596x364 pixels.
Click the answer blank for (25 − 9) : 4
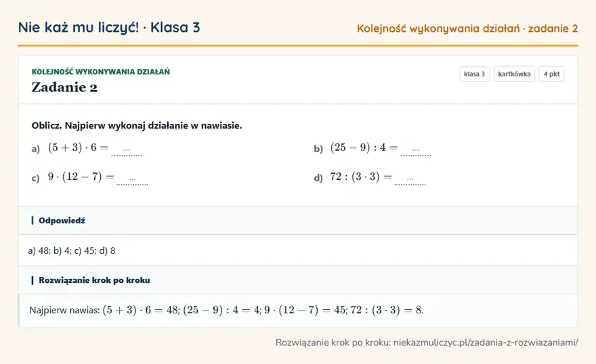[x=416, y=150]
